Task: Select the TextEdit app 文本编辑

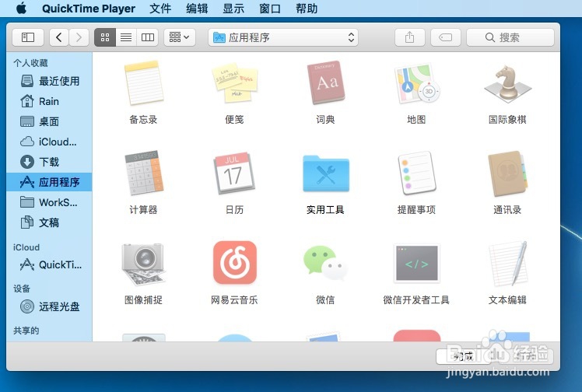Action: click(507, 263)
